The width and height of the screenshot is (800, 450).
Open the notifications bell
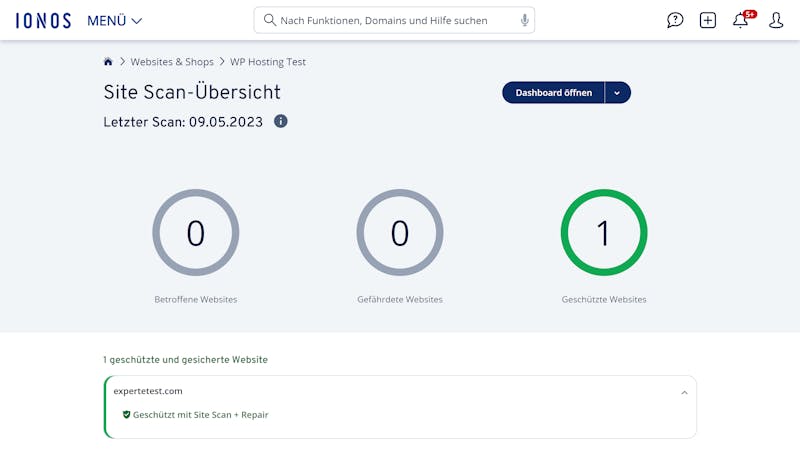741,20
